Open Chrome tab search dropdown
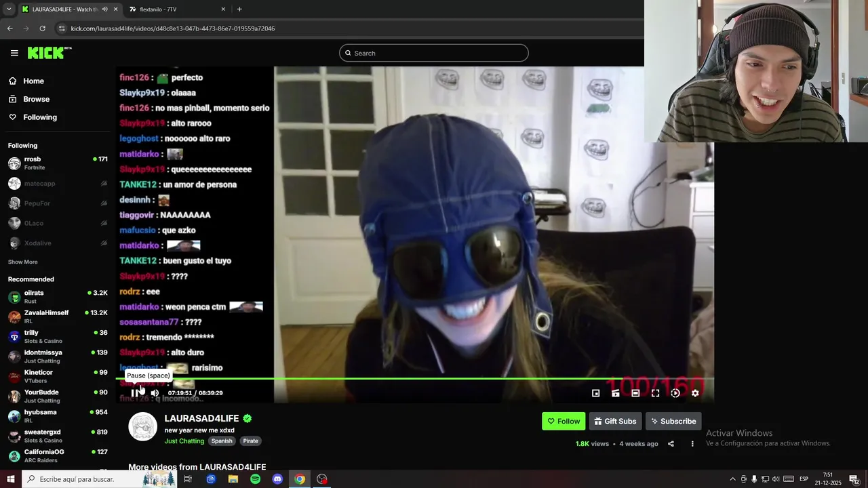Image resolution: width=868 pixels, height=488 pixels. 9,9
